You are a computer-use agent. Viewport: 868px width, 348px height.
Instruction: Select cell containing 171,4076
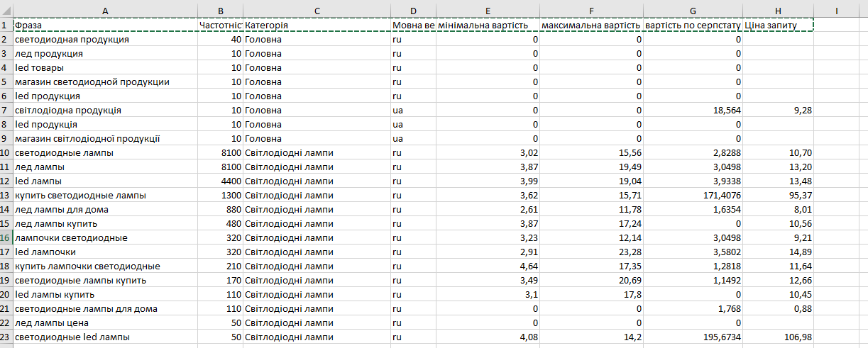pos(693,196)
